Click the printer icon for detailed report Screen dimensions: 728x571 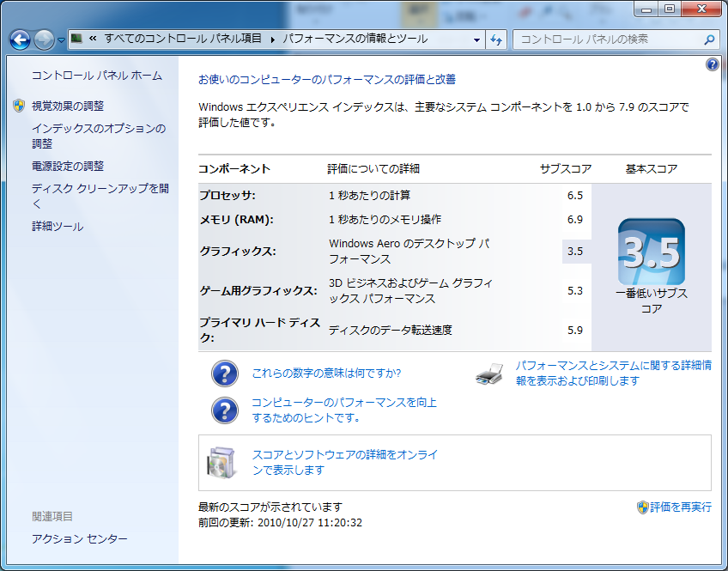[489, 374]
